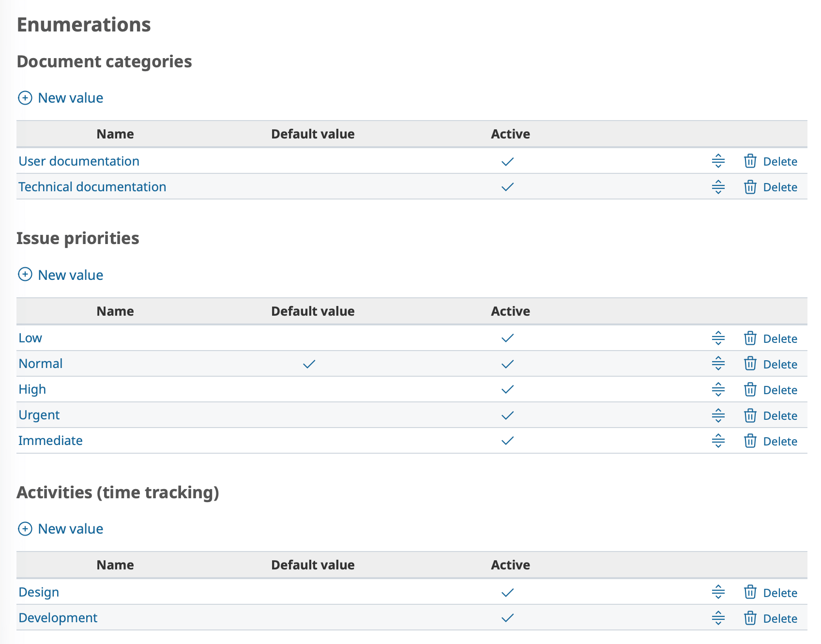
Task: Click the Delete link for the Urgent priority
Action: coord(780,415)
